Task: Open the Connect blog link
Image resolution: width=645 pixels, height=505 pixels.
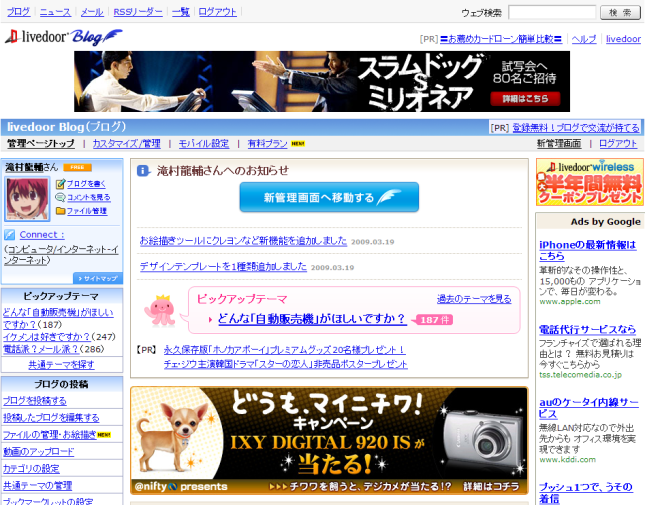Action: pyautogui.click(x=42, y=235)
